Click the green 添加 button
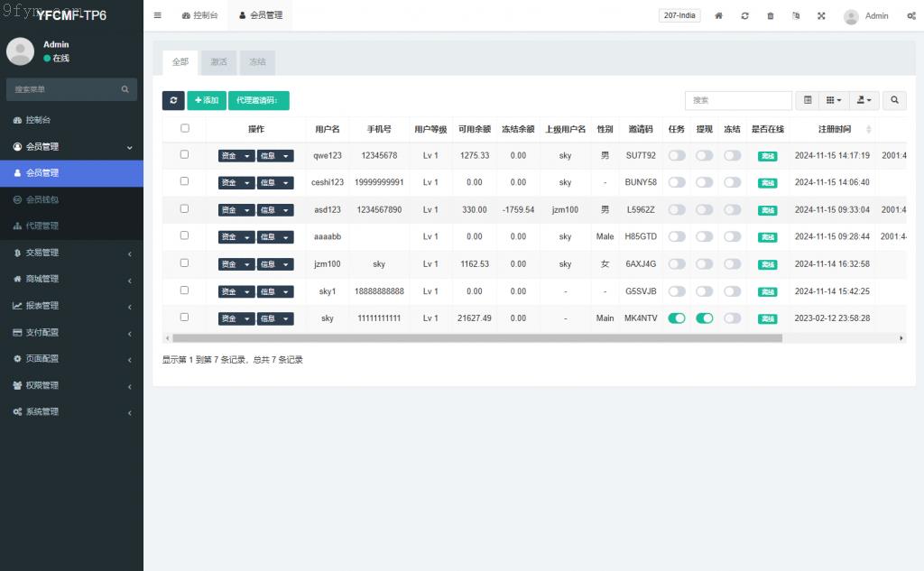The image size is (924, 571). click(207, 100)
